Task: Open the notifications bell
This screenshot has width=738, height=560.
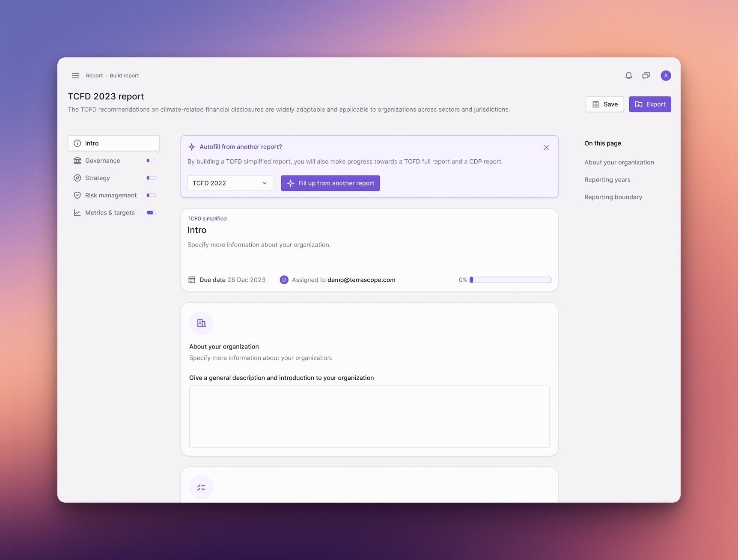Action: tap(628, 76)
